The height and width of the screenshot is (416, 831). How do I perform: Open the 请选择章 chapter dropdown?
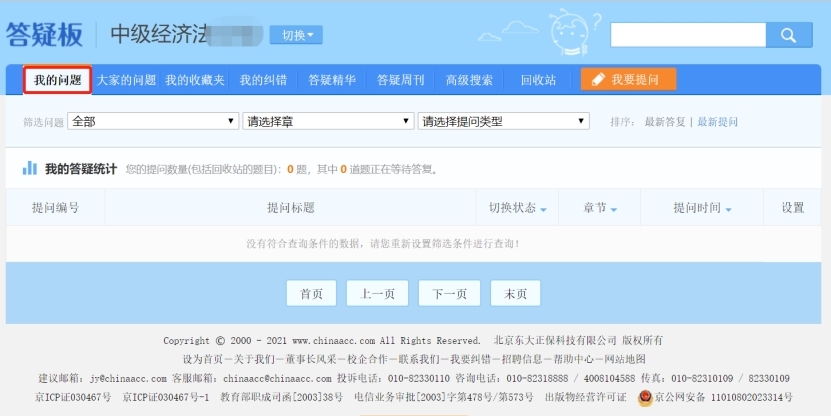[x=327, y=121]
